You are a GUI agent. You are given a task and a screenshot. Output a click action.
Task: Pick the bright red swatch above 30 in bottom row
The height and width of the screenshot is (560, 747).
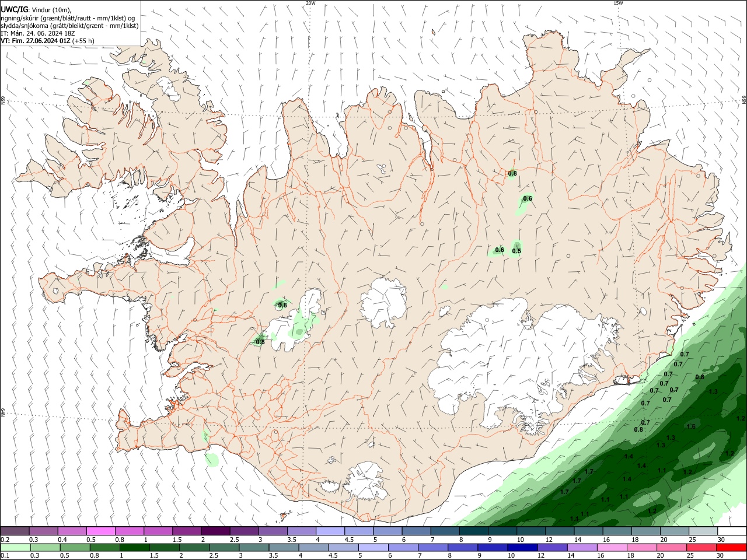coord(731,548)
